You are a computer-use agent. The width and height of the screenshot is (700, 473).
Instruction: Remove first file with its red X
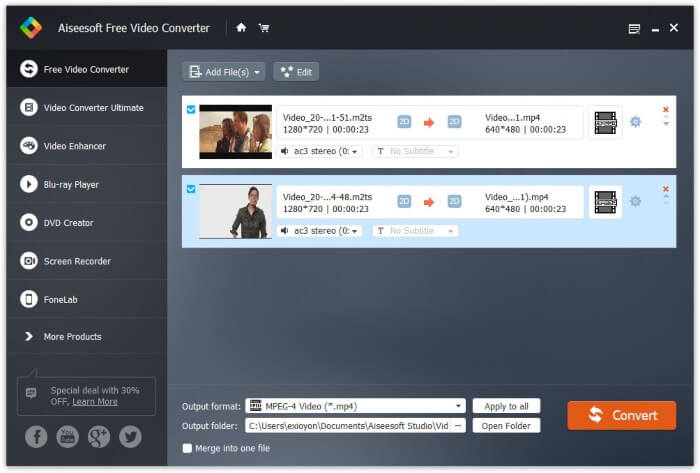pos(666,109)
